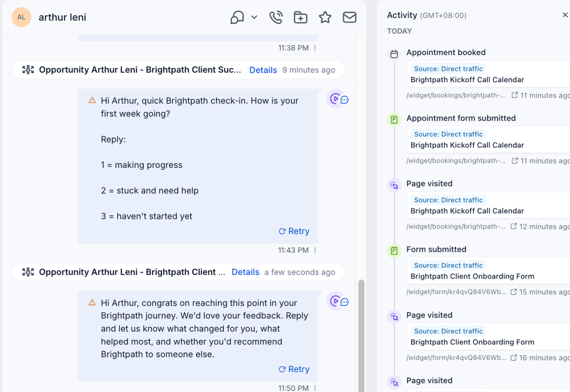Open the first external link, 11 minutes ago
570x392 pixels.
tap(515, 95)
